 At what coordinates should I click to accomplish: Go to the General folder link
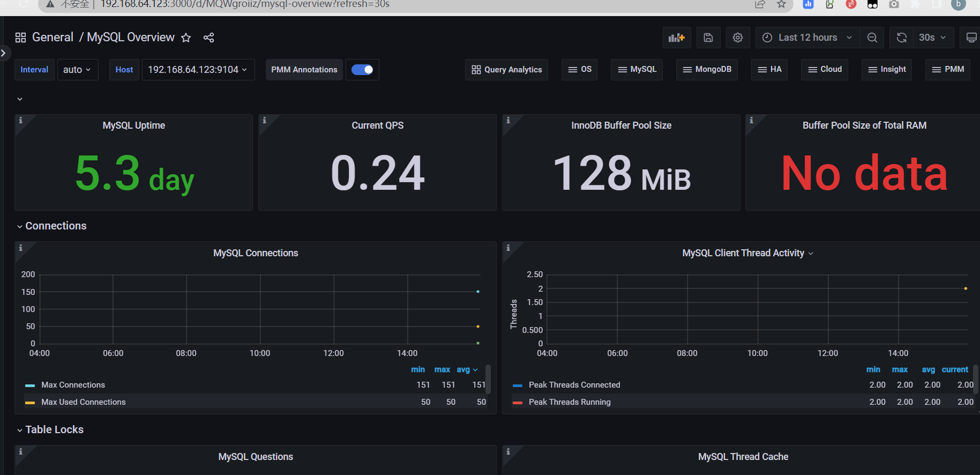click(53, 38)
